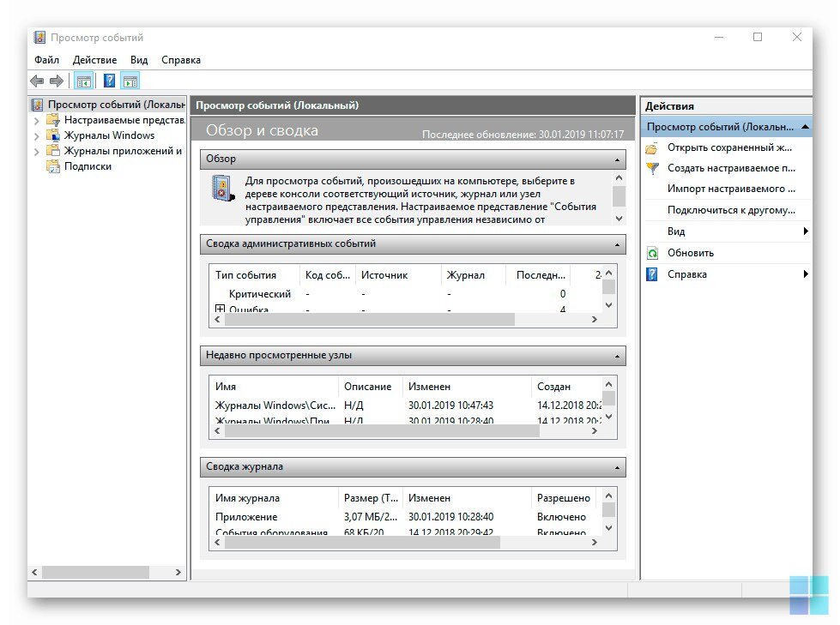Click the filter icon for Создать настраиваемое представление

(x=652, y=168)
